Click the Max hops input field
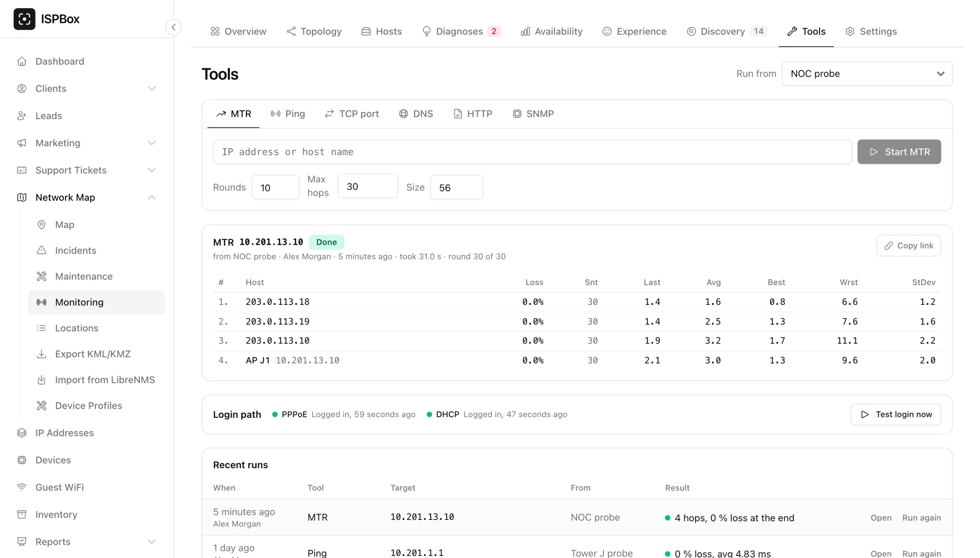The width and height of the screenshot is (980, 558). click(367, 186)
